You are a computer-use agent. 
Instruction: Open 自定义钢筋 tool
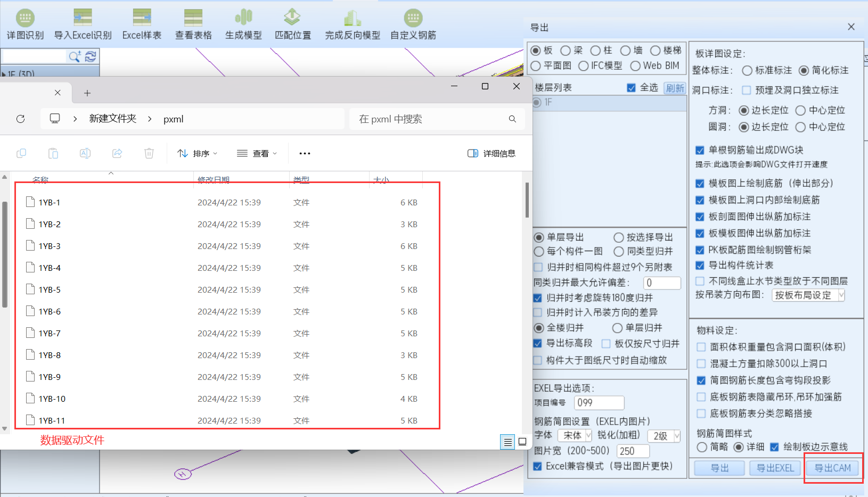[x=413, y=19]
